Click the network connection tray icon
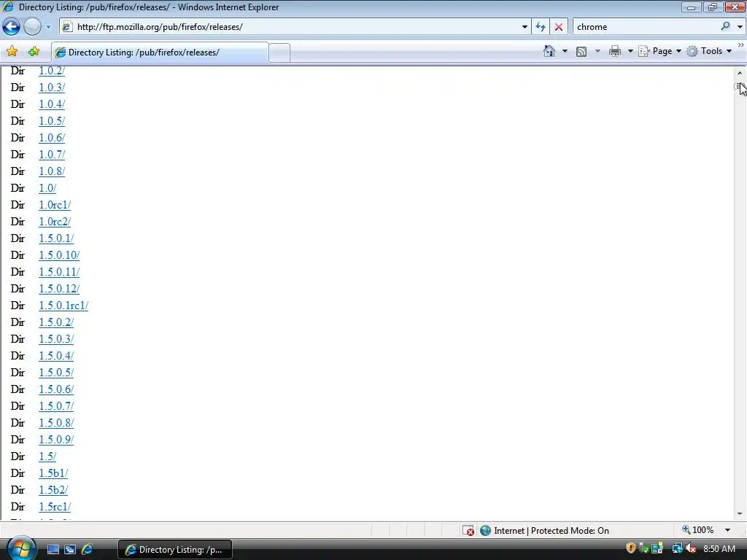747x560 pixels. [677, 548]
